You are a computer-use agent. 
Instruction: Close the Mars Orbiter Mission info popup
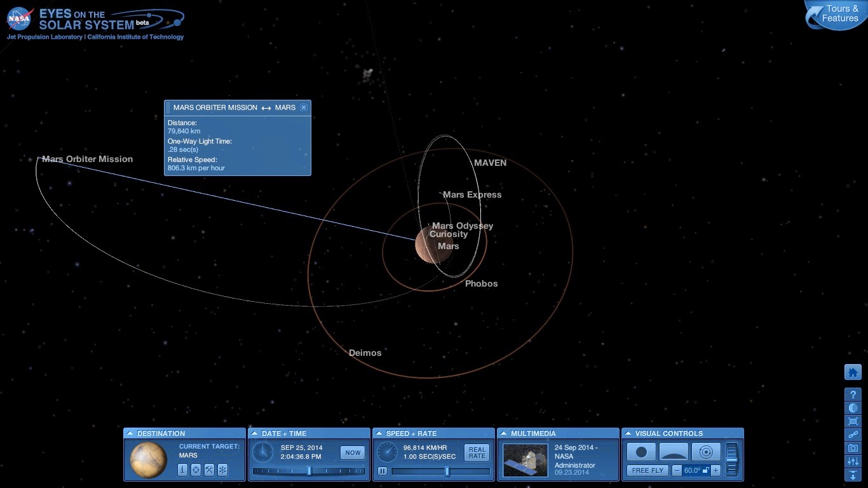(x=304, y=107)
